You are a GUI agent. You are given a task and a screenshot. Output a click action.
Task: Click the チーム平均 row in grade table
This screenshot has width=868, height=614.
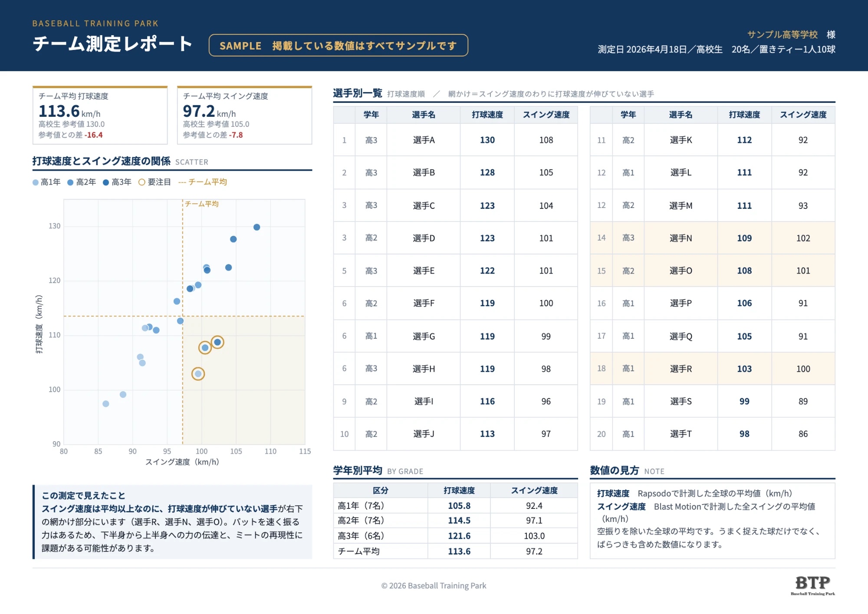click(x=455, y=551)
